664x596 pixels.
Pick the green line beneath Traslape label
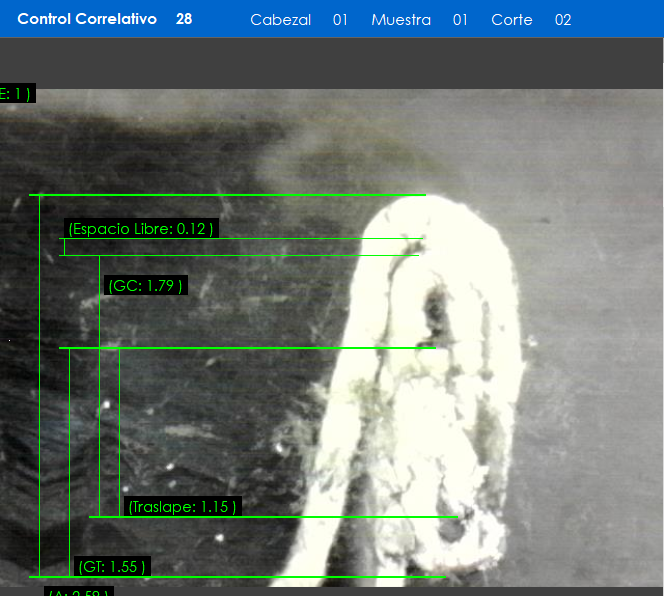[x=272, y=517]
